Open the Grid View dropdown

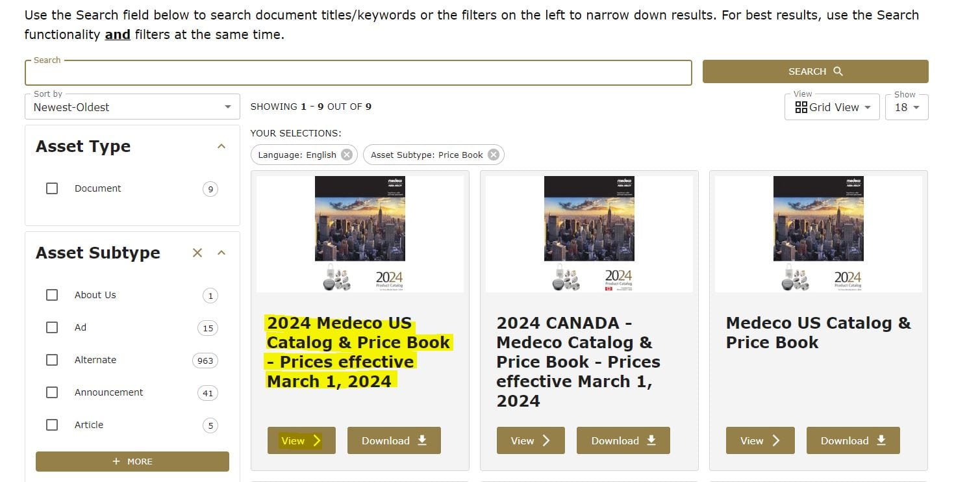click(x=832, y=107)
